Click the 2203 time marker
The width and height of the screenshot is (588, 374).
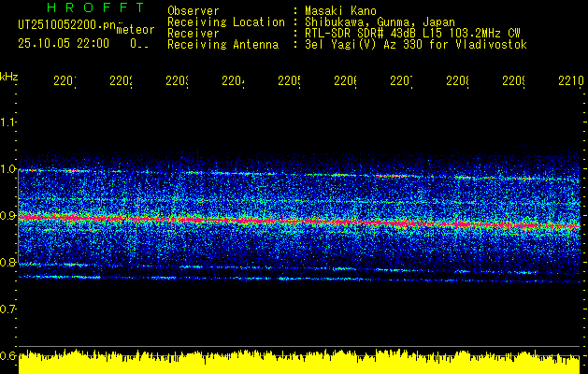click(x=177, y=81)
